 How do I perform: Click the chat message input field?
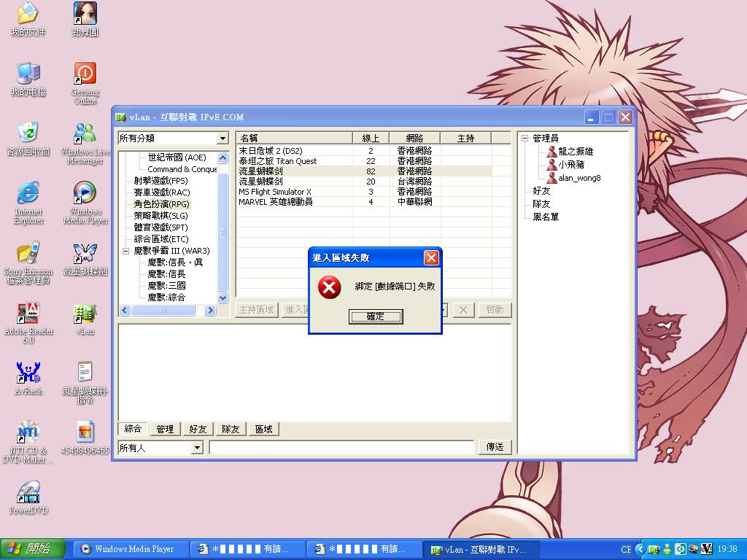click(x=341, y=447)
